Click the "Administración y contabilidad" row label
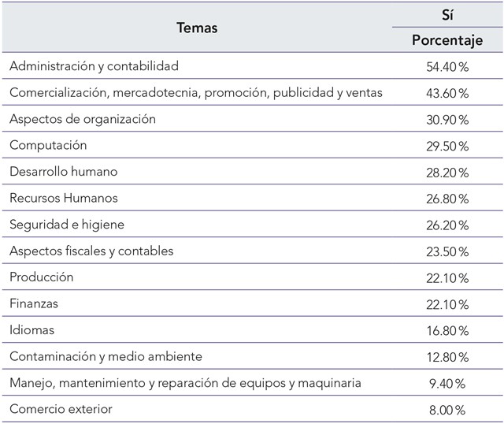This screenshot has height=424, width=504. point(94,66)
